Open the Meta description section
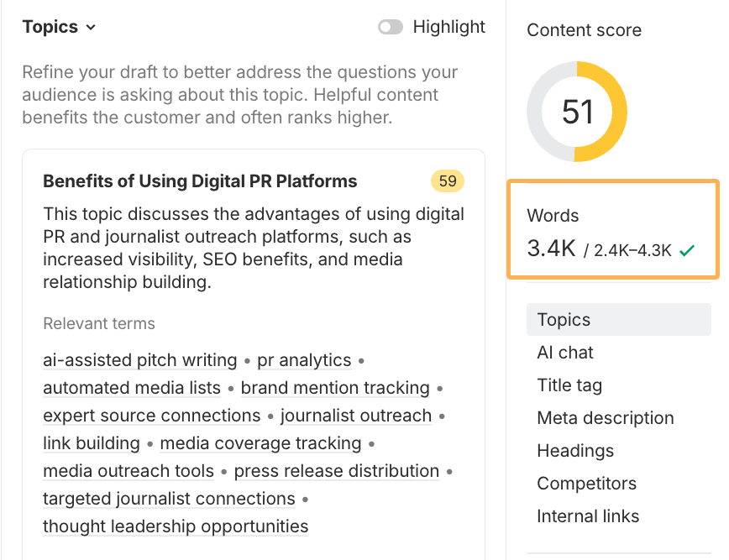 coord(605,418)
